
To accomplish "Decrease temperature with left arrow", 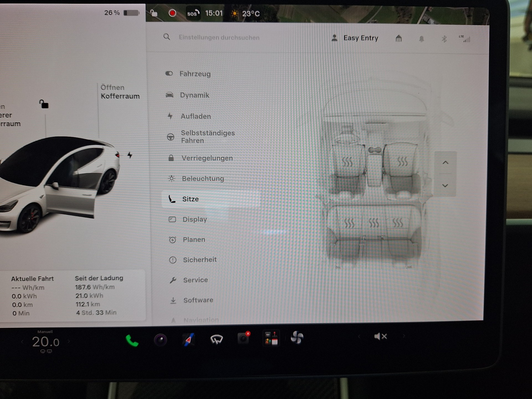I will [22, 342].
